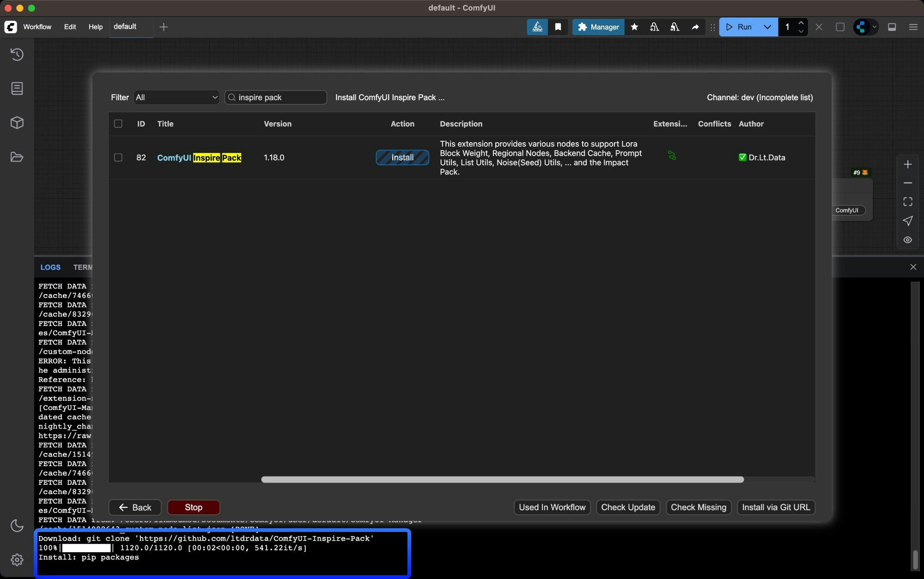Share the workflow using the arrow icon
Screen dimensions: 924x579
pos(695,27)
